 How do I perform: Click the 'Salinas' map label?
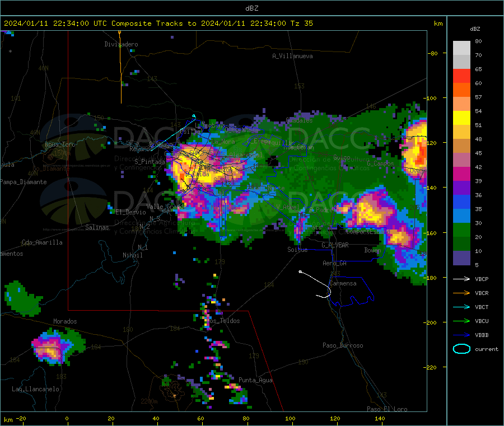(x=97, y=227)
